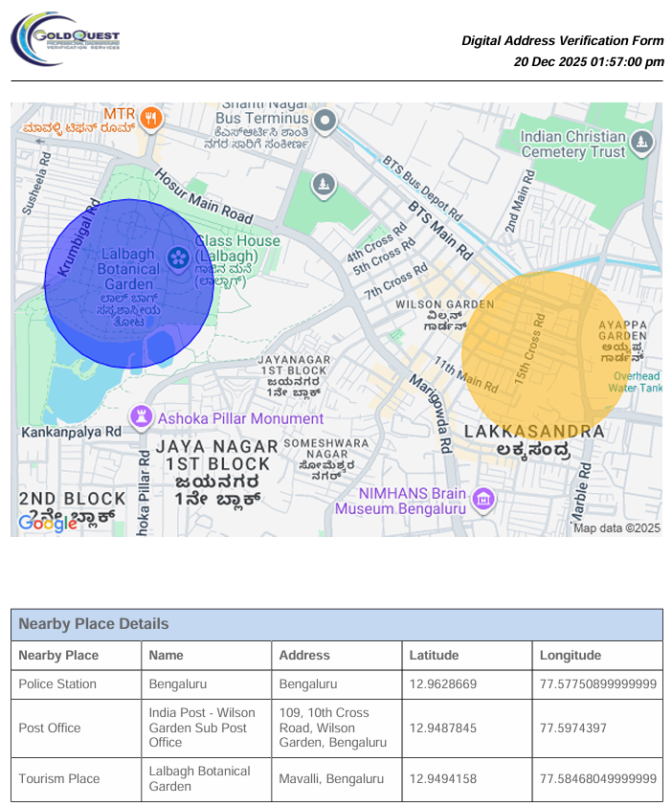The image size is (672, 806).
Task: Click the Post Office row label
Action: point(50,728)
